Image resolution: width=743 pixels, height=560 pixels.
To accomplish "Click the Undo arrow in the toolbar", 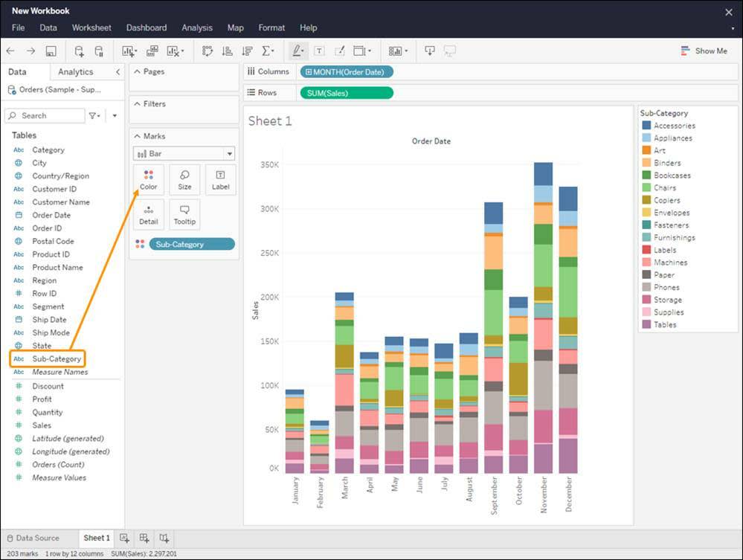I will pyautogui.click(x=10, y=51).
